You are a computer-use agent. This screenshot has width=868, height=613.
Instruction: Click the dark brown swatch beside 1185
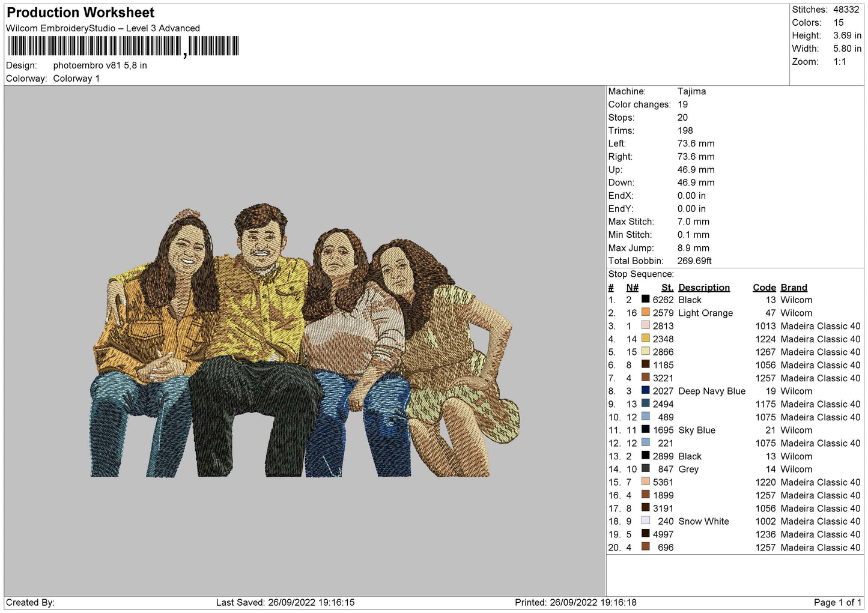pos(645,365)
